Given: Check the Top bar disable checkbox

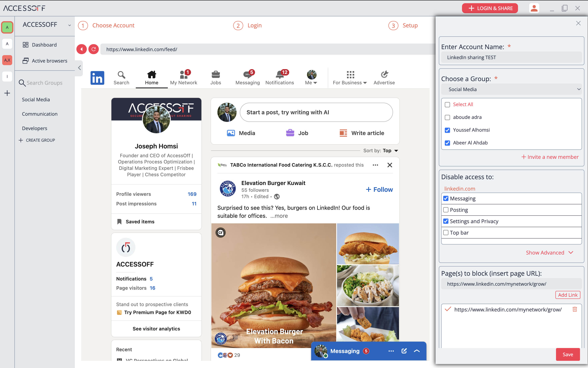Looking at the screenshot, I should pos(446,233).
